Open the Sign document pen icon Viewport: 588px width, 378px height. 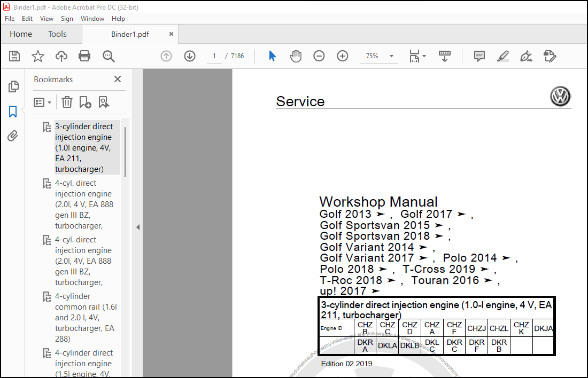pyautogui.click(x=526, y=56)
